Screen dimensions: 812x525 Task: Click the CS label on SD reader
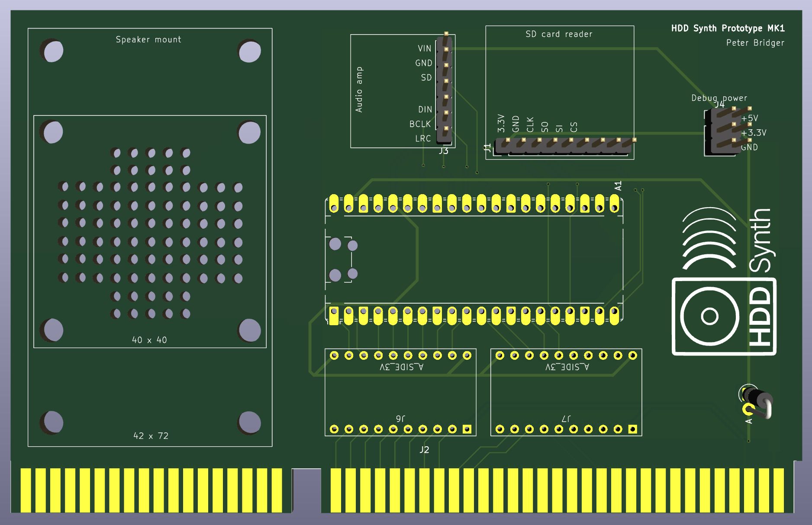[x=574, y=127]
